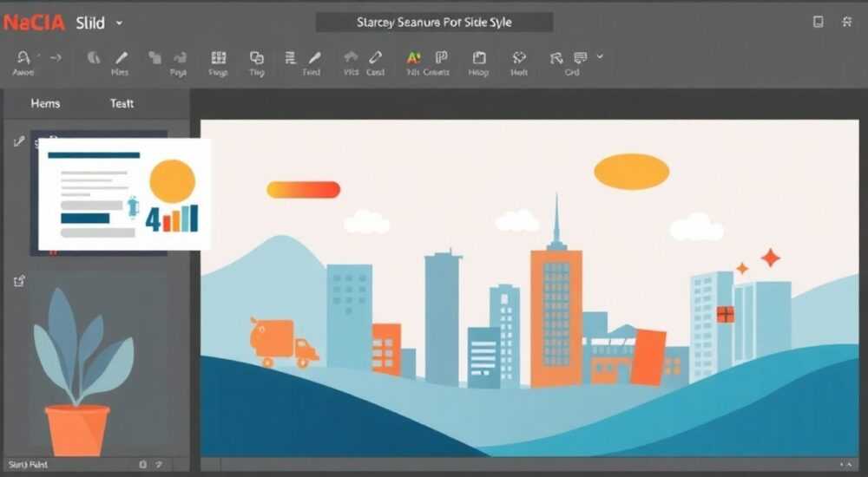
Task: Click the horizontal scrollbar below the slide canvas
Action: [529, 464]
